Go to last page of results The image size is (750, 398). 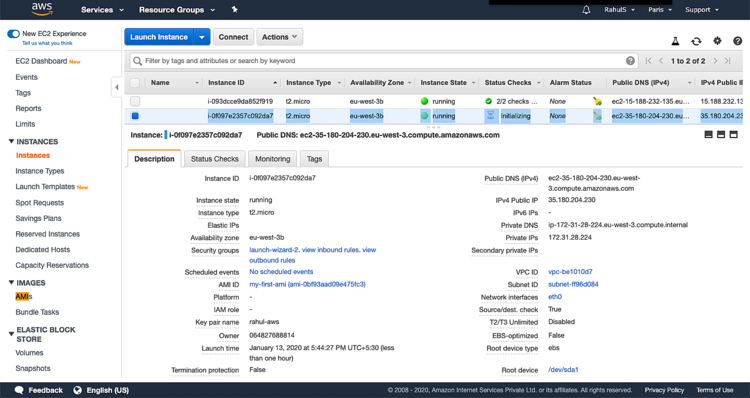pos(728,61)
